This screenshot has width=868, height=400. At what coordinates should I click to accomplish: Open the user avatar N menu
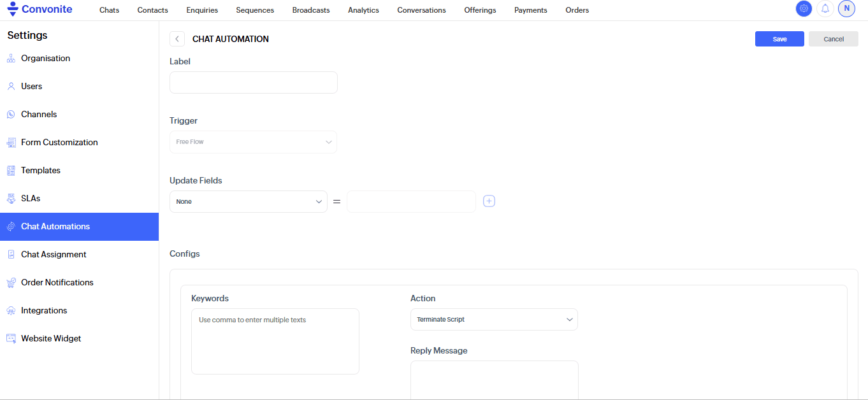coord(846,9)
